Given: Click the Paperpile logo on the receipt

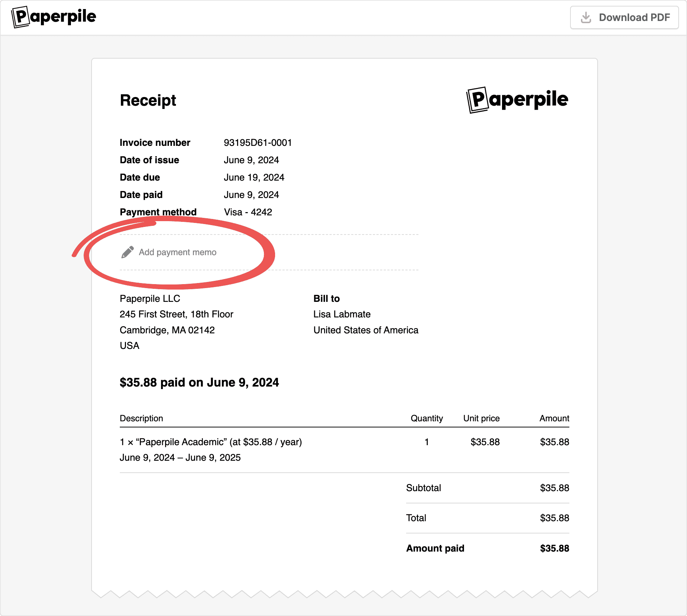Looking at the screenshot, I should coord(517,100).
